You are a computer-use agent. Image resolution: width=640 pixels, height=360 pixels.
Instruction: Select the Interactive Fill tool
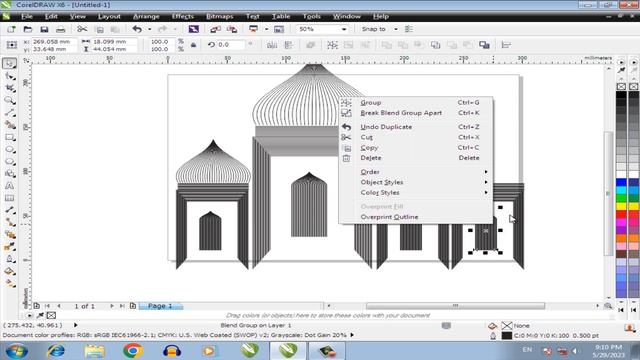[10, 283]
